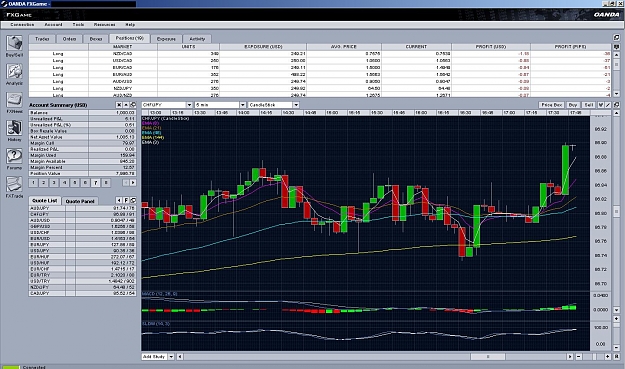The height and width of the screenshot is (369, 625).
Task: Open the Analysis sidebar icon
Action: 14,71
